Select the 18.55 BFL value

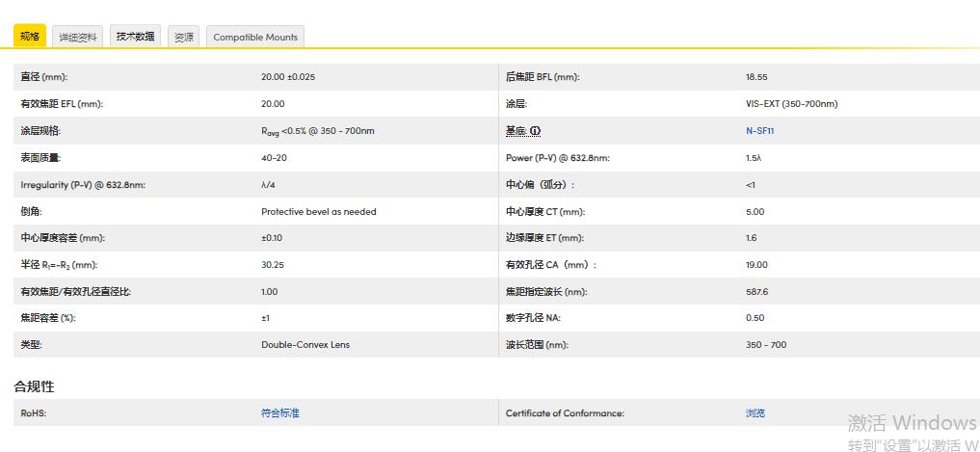(756, 77)
